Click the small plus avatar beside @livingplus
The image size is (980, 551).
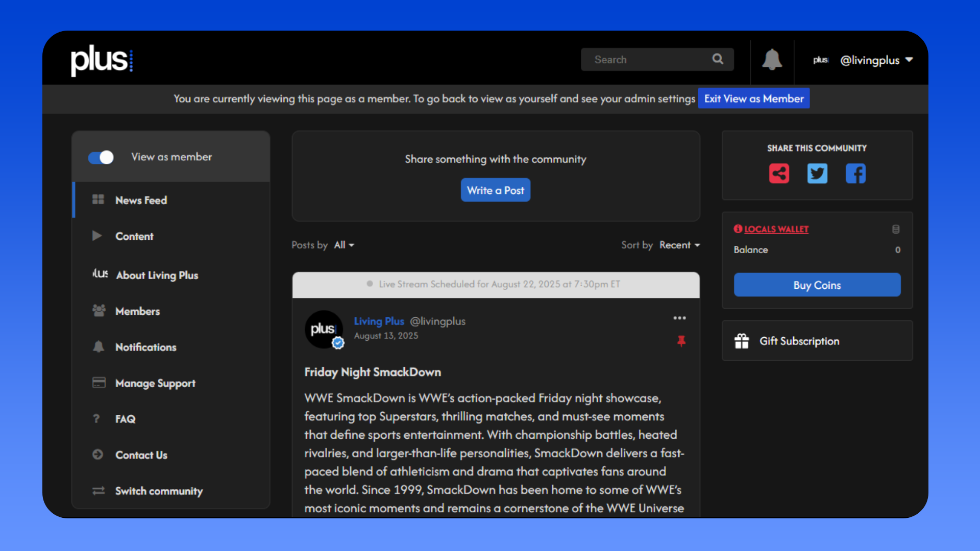click(x=821, y=60)
